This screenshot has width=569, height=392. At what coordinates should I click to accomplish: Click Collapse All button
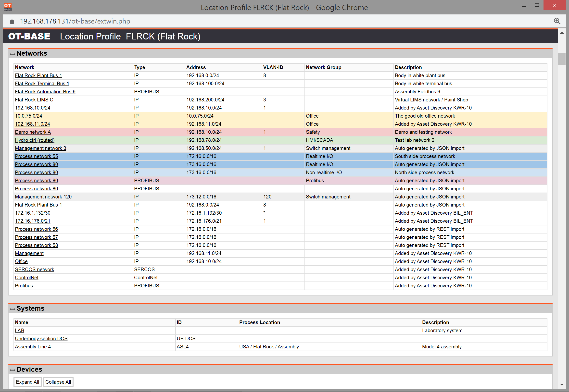point(58,382)
